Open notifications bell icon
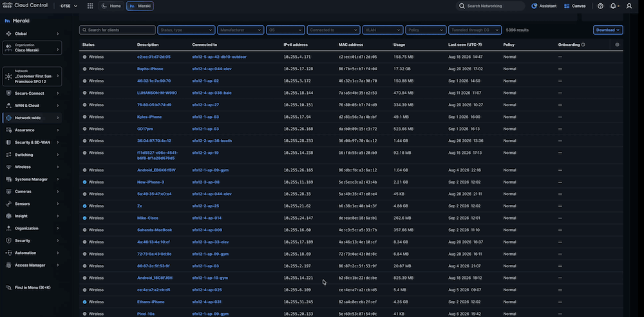644x317 pixels. [613, 6]
